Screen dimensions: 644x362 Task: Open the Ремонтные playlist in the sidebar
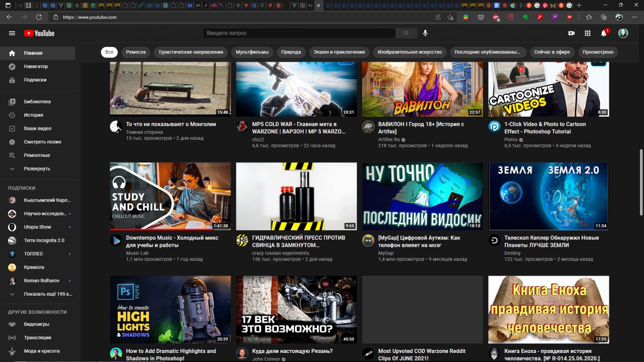click(38, 155)
